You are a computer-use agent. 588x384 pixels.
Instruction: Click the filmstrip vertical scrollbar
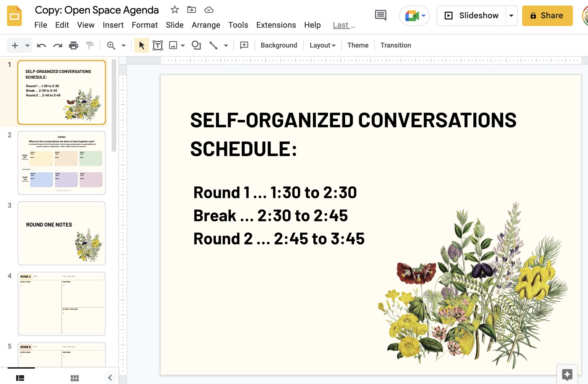114,106
